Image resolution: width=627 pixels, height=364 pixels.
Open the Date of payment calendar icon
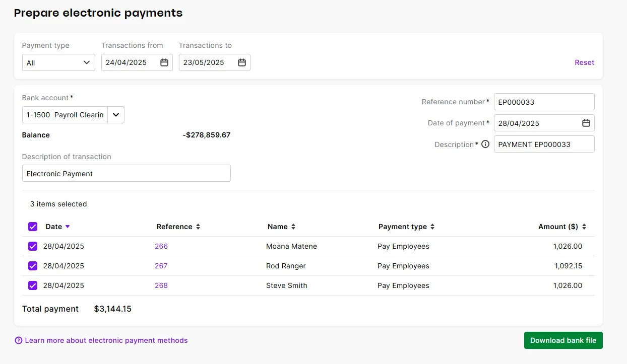point(586,123)
